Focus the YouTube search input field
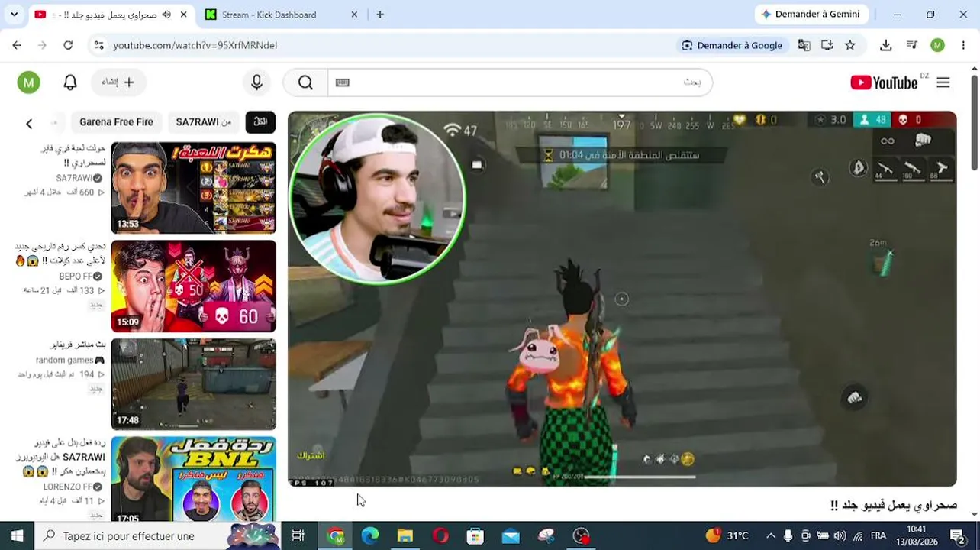The height and width of the screenshot is (550, 980). (520, 82)
